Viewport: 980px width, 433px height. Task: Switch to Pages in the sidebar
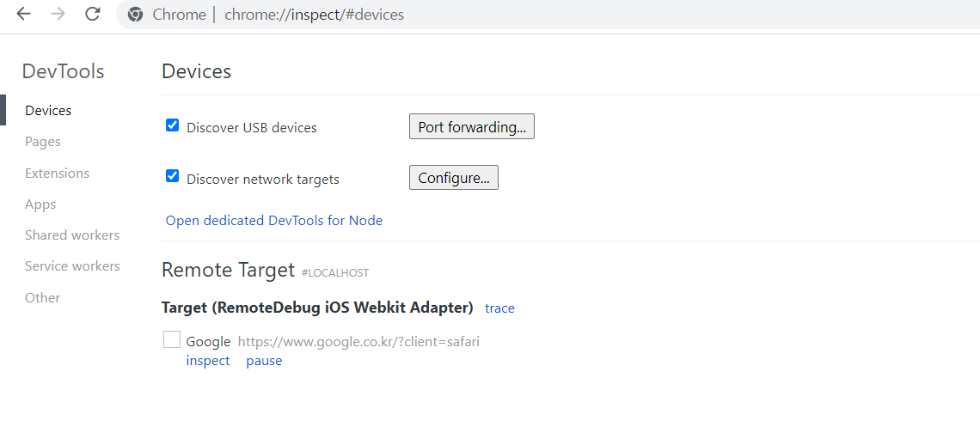(42, 142)
